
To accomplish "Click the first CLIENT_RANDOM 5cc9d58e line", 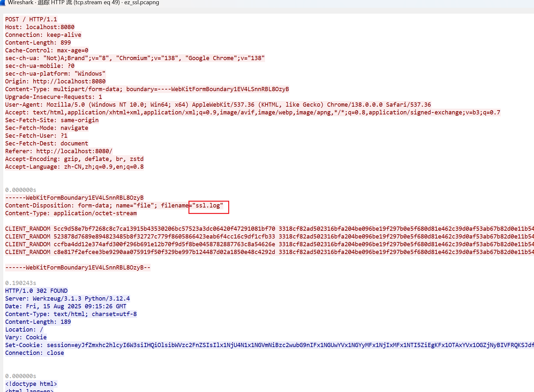I will click(140, 229).
